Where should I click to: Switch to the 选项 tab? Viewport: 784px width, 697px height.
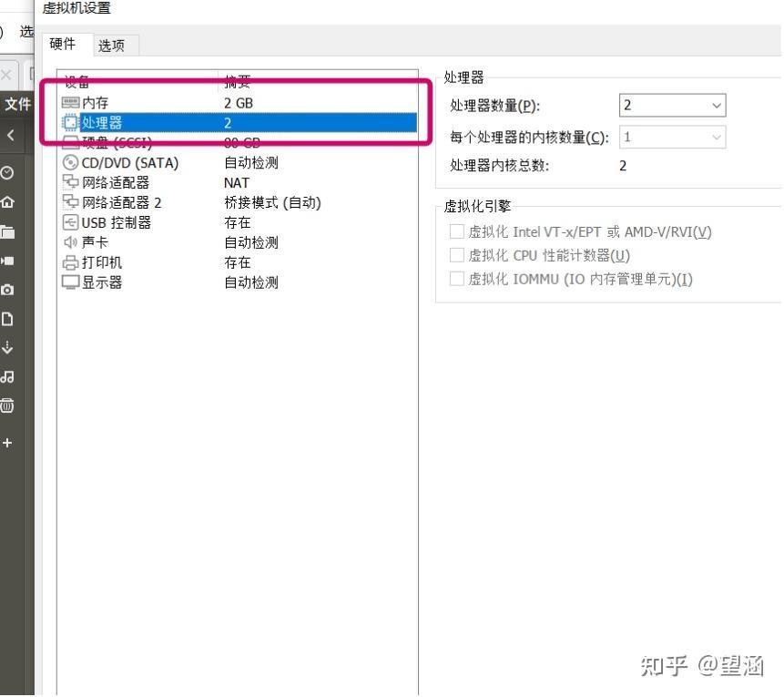coord(113,44)
